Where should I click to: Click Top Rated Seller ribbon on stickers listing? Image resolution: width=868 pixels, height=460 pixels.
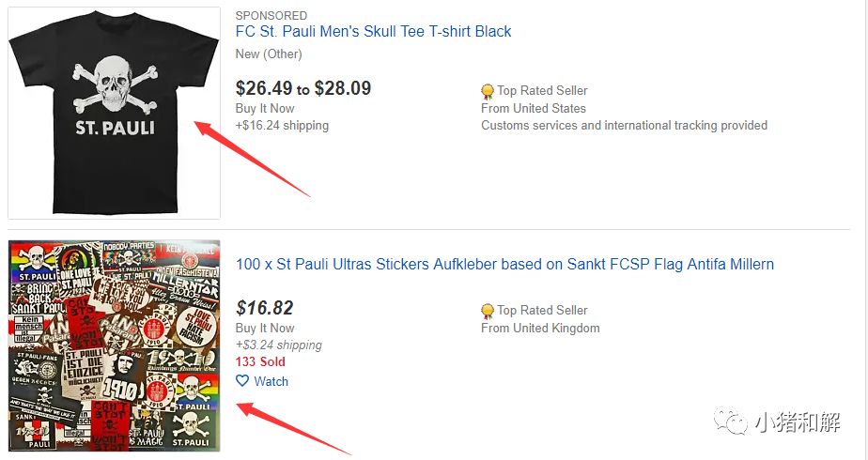[x=488, y=311]
